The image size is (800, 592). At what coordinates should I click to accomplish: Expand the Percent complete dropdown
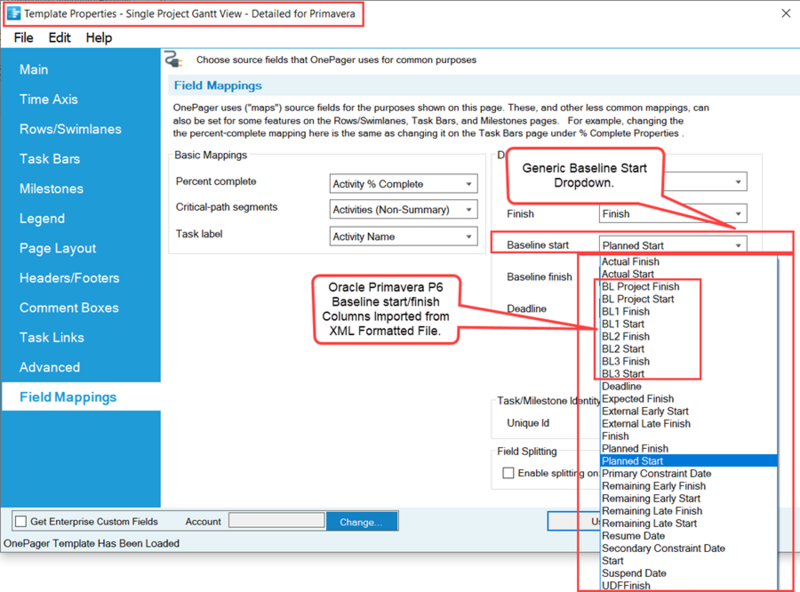tap(403, 184)
